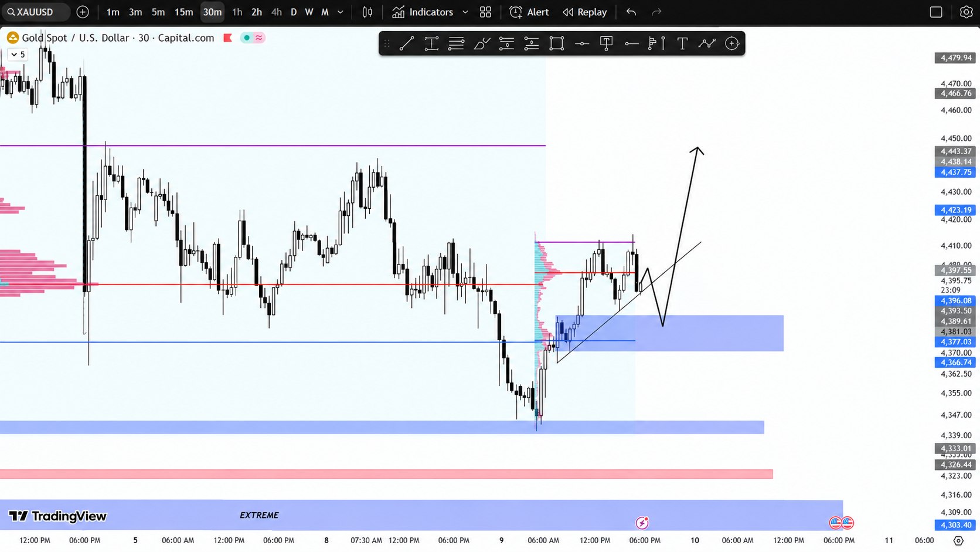Select the Callout note drawing tool
This screenshot has width=980, height=552.
pos(607,43)
